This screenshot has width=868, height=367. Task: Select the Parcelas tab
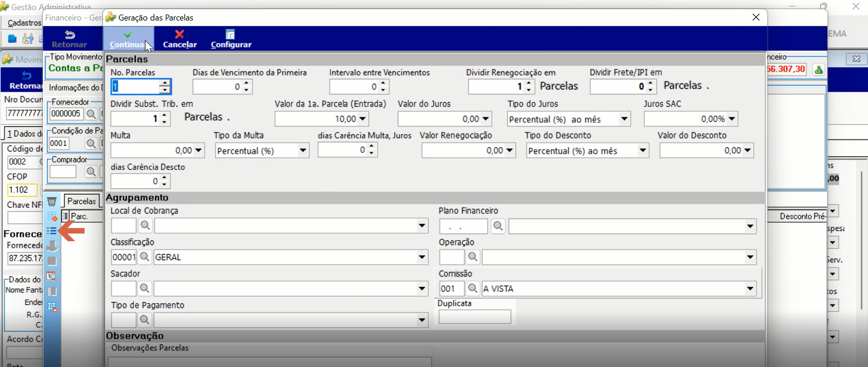point(81,201)
